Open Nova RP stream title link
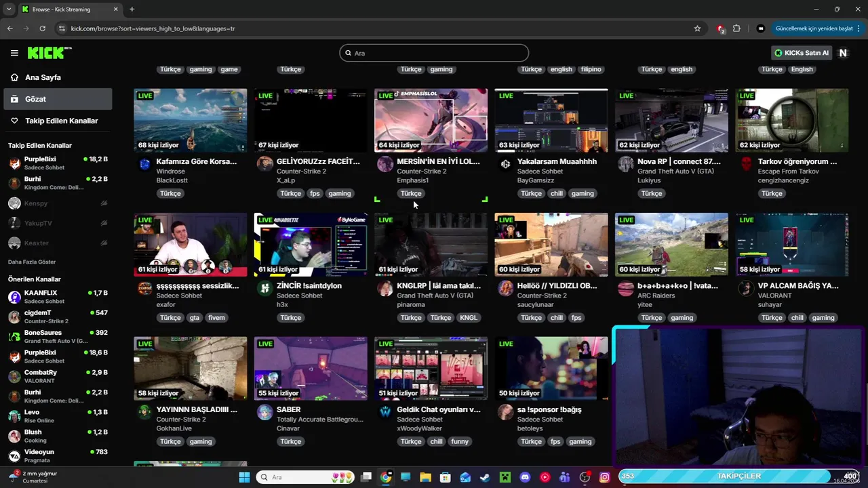 679,161
